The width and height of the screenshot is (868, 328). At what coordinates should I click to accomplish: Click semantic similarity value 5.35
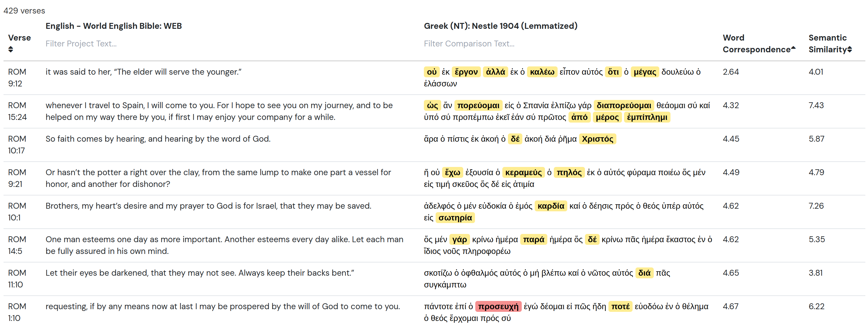coord(817,240)
